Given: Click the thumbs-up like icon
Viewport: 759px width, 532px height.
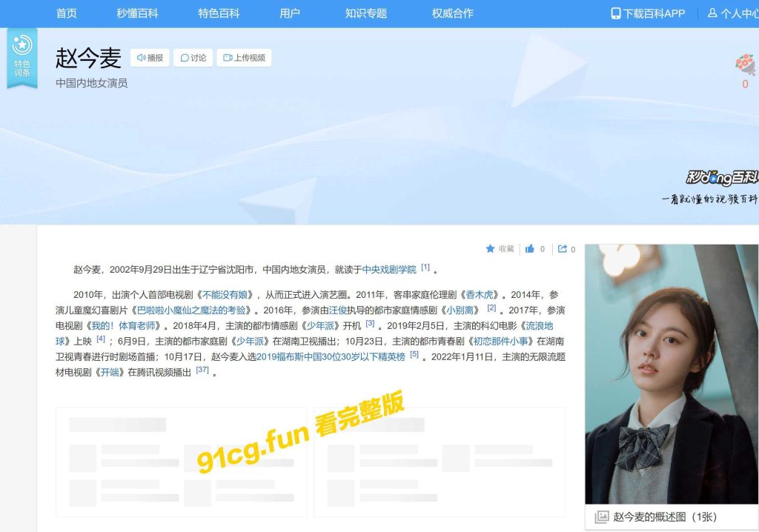Looking at the screenshot, I should click(530, 249).
